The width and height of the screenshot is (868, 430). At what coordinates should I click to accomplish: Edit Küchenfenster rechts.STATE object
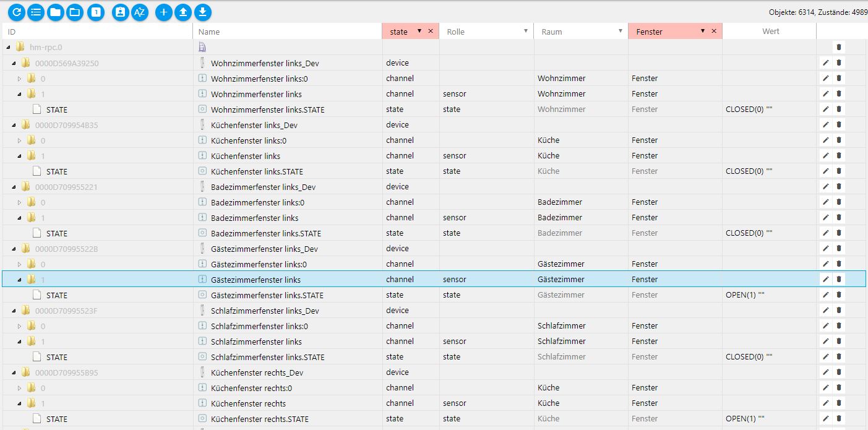tap(825, 418)
